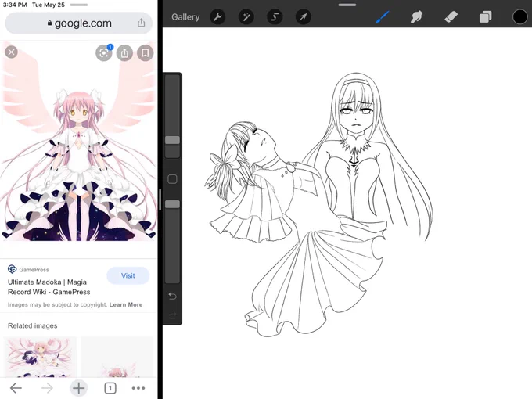Image resolution: width=532 pixels, height=399 pixels.
Task: Adjust the brush size slider
Action: click(172, 140)
